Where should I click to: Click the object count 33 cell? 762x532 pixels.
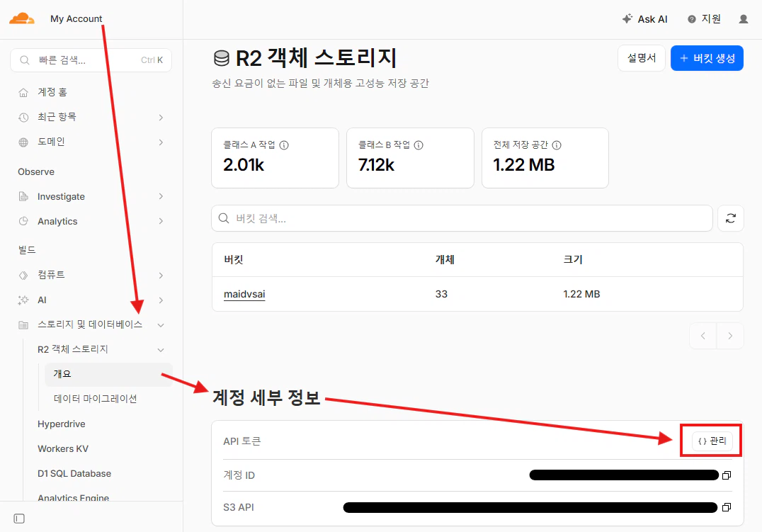pos(441,294)
